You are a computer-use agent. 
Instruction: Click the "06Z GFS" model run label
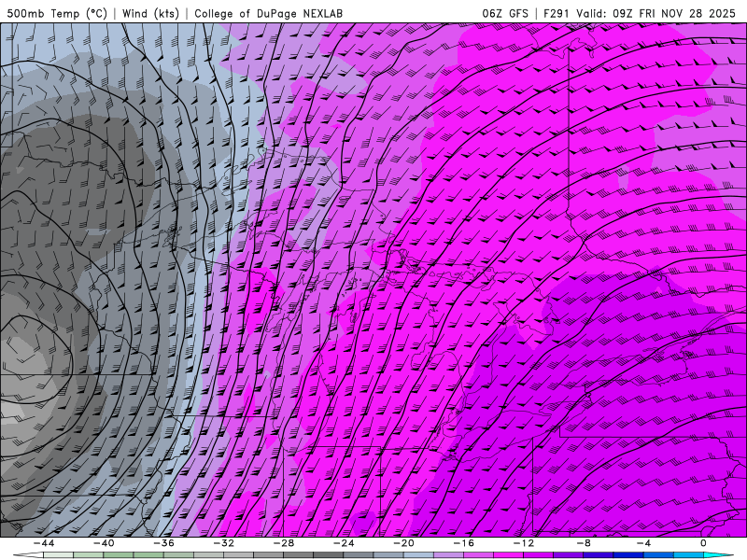point(505,13)
